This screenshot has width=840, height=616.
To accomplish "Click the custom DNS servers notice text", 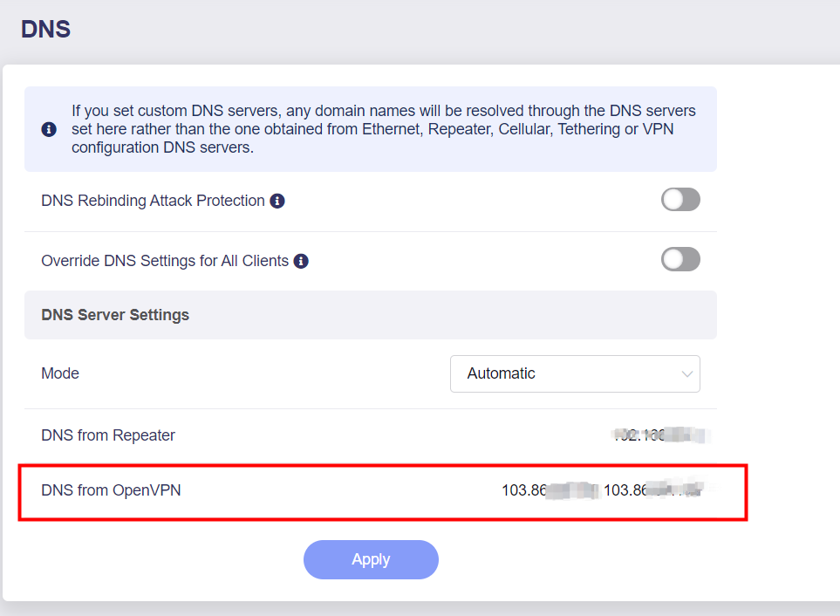I will click(384, 129).
